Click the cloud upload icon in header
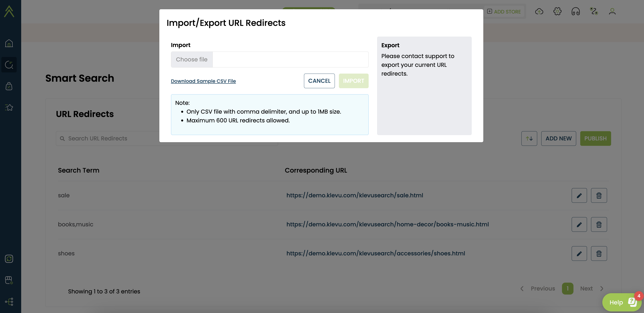 point(539,11)
